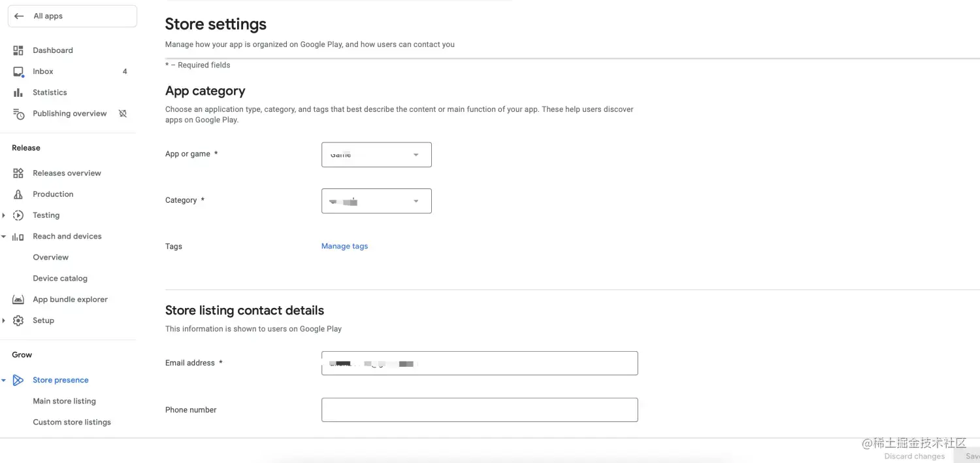980x463 pixels.
Task: Expand the Setup section arrow
Action: point(4,320)
